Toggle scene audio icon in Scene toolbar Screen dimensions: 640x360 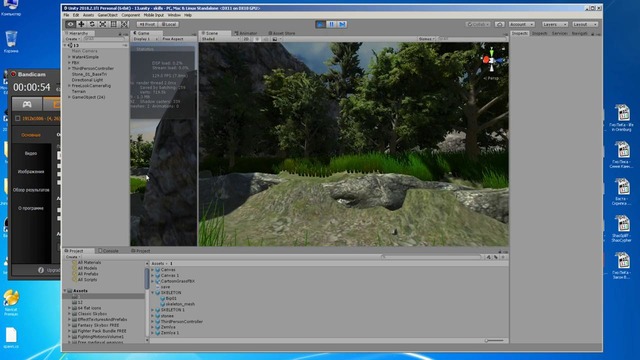click(266, 39)
